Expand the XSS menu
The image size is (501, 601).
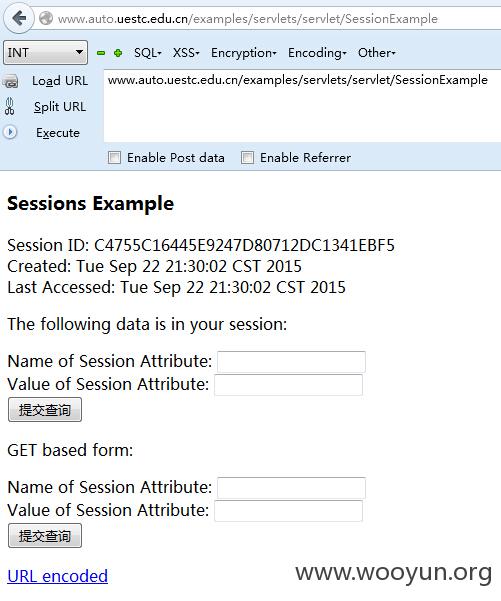point(186,53)
